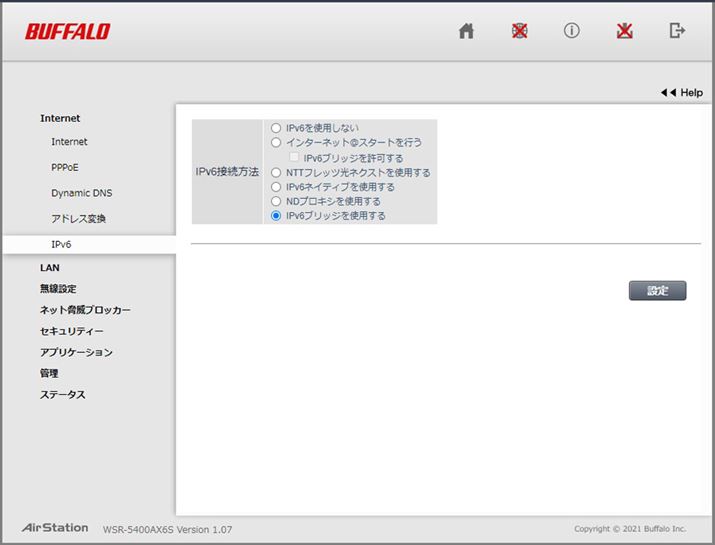Viewport: 715px width, 545px height.
Task: Select インターネット@スタートを行う radio button
Action: 276,142
